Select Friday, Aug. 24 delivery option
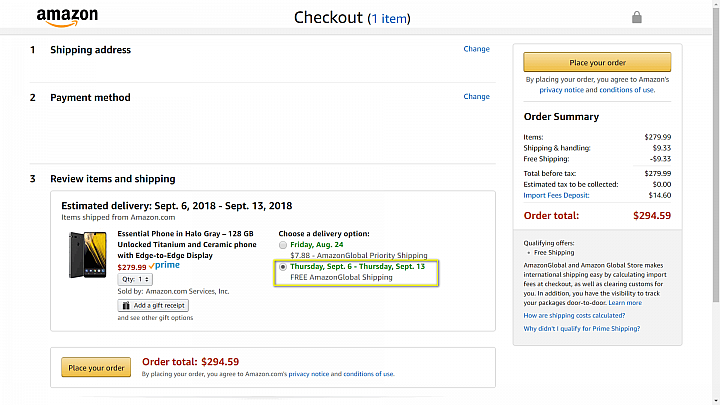 pos(283,245)
